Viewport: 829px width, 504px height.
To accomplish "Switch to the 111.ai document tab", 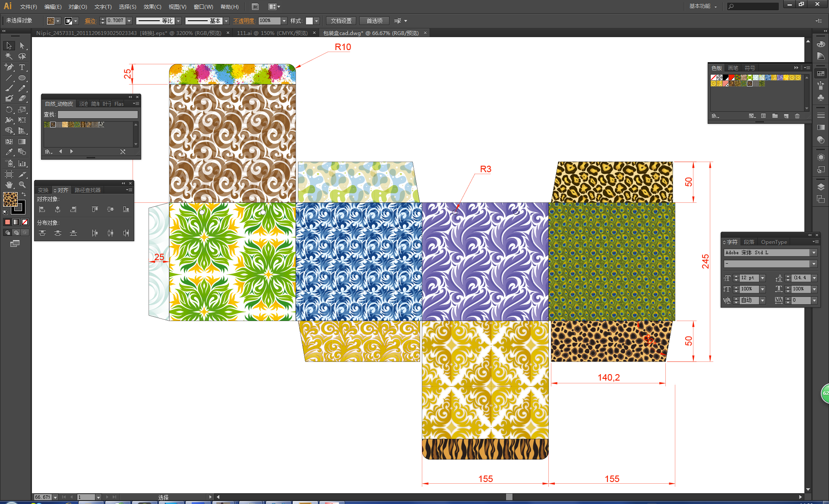I will [x=272, y=33].
